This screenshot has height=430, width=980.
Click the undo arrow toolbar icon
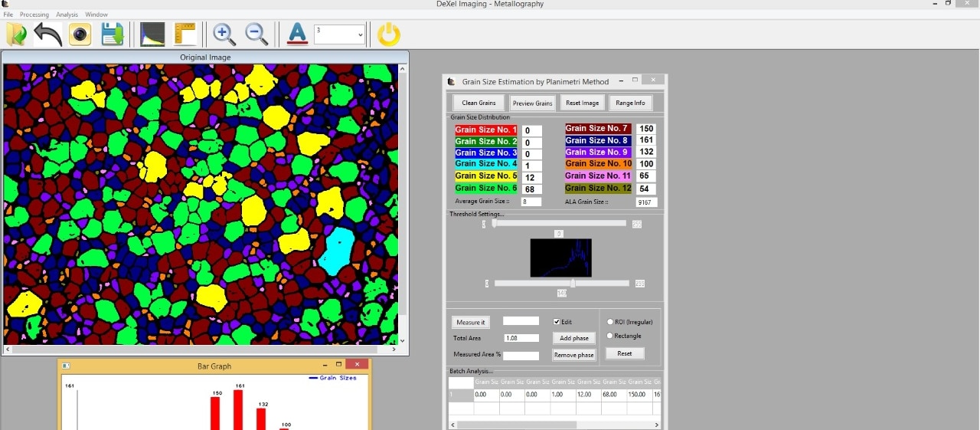(47, 34)
